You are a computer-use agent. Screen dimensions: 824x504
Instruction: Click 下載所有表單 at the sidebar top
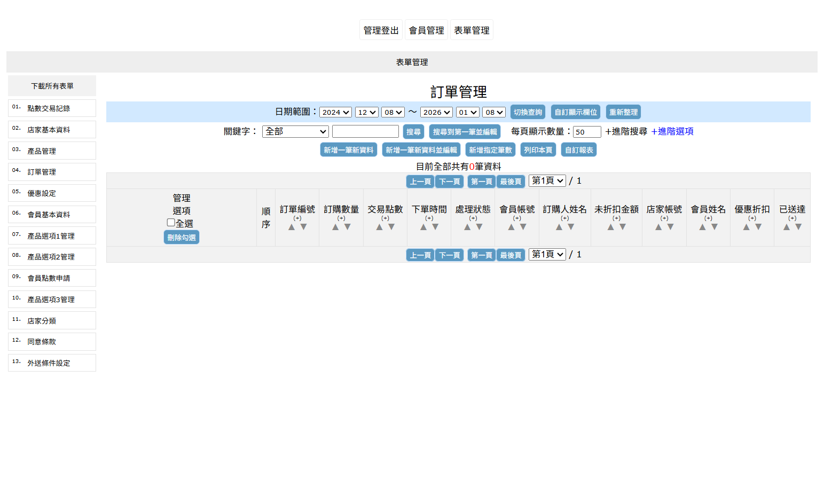52,86
